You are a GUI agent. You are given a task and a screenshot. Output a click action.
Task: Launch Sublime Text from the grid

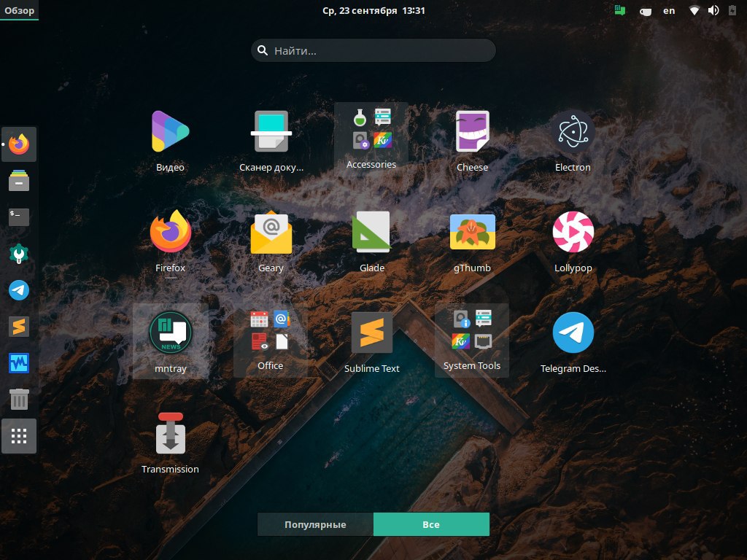click(x=371, y=342)
